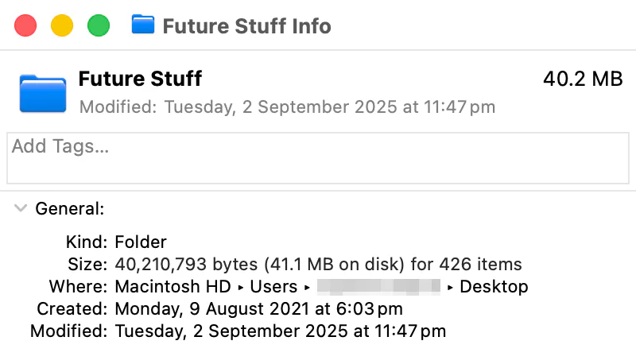The width and height of the screenshot is (636, 364).
Task: Minimize the Info window with yellow button
Action: click(x=62, y=25)
